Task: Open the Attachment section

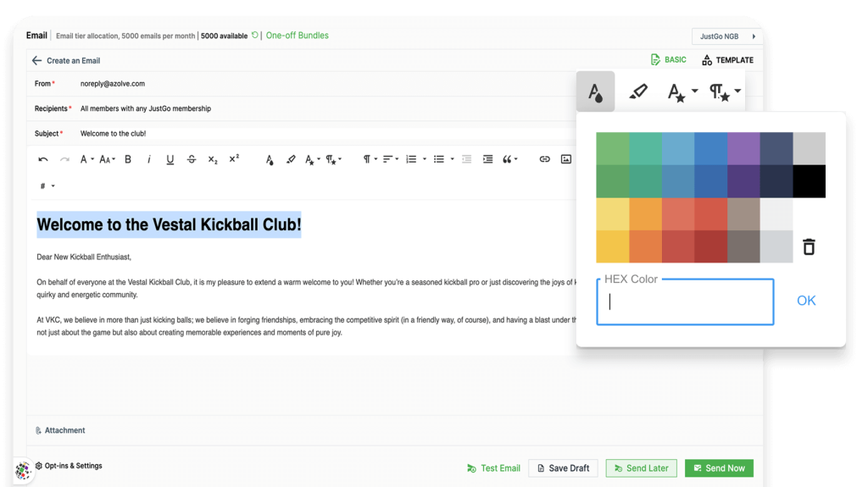Action: click(60, 430)
